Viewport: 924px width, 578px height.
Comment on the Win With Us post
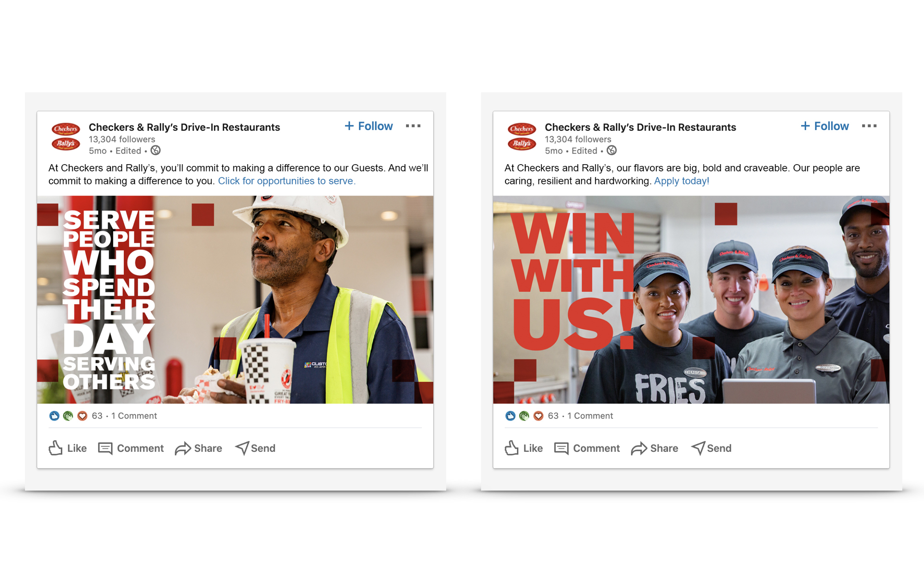click(x=587, y=448)
